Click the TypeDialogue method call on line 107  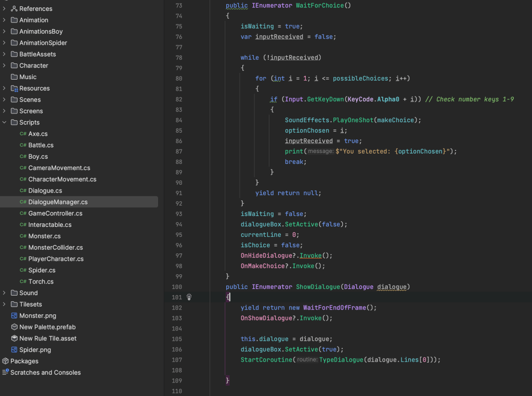[x=342, y=360]
